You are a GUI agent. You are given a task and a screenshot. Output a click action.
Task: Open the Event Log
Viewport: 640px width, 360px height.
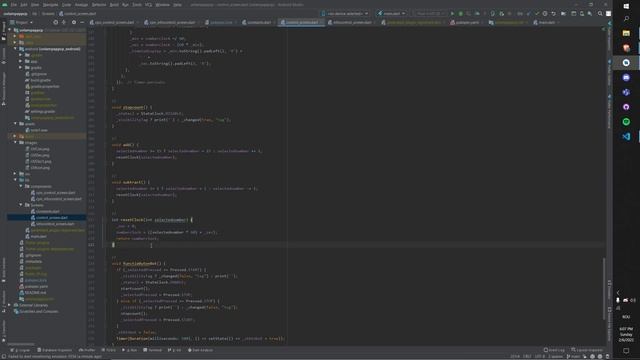point(554,350)
